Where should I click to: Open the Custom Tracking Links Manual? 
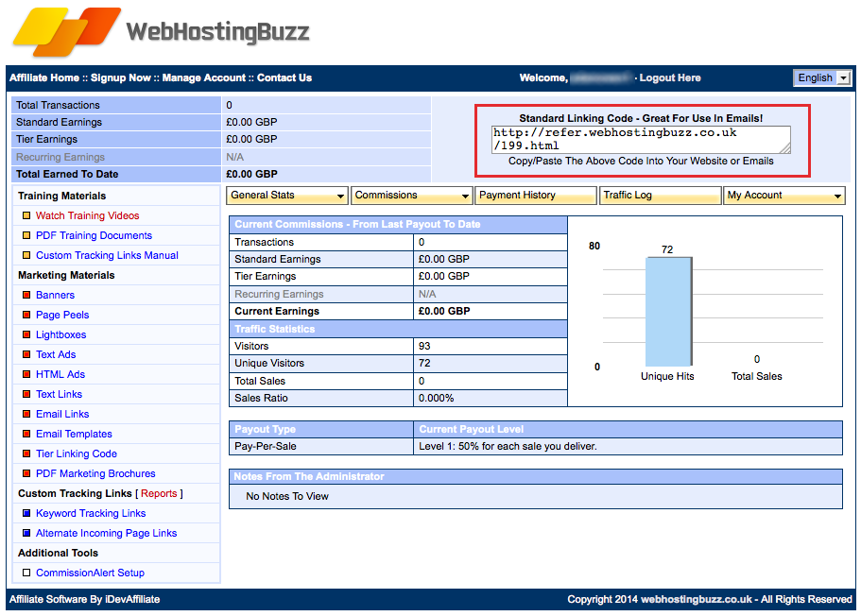point(107,255)
